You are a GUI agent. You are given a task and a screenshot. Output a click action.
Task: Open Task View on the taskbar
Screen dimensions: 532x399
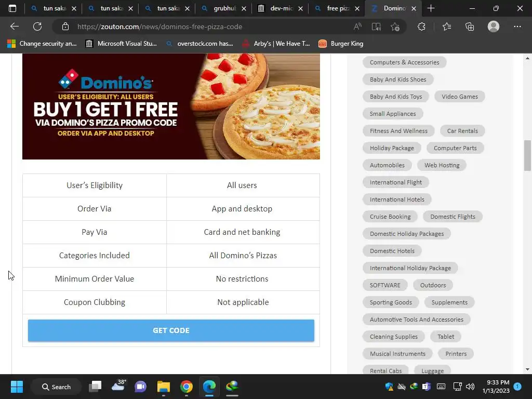coord(95,387)
